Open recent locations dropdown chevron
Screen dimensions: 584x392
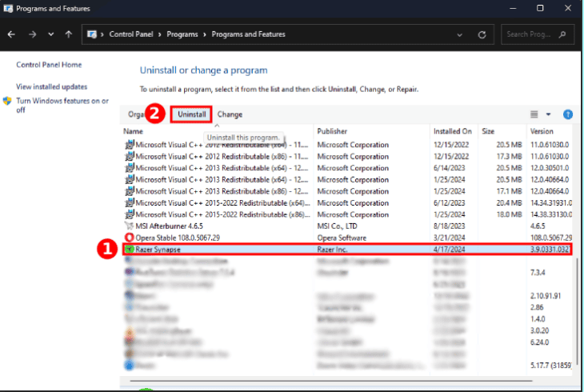[50, 34]
